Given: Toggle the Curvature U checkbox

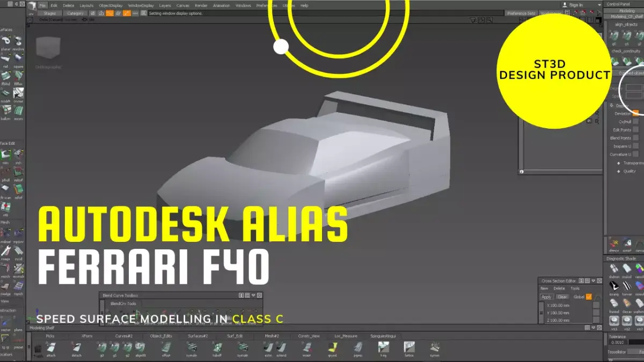Looking at the screenshot, I should tap(635, 154).
